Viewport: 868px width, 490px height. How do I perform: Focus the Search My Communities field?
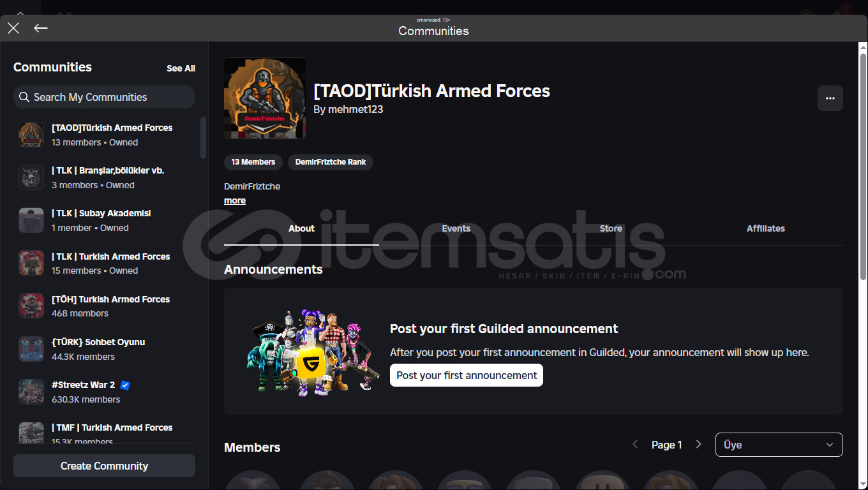[x=104, y=97]
